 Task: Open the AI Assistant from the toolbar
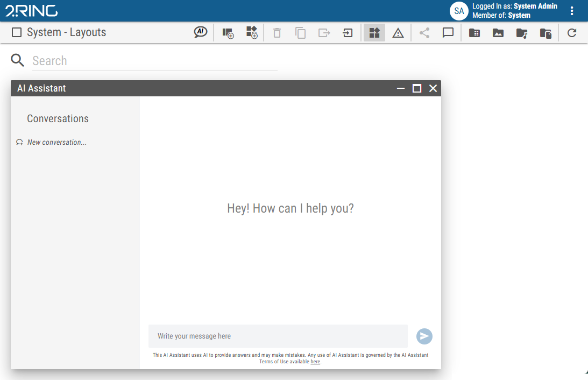(x=200, y=32)
